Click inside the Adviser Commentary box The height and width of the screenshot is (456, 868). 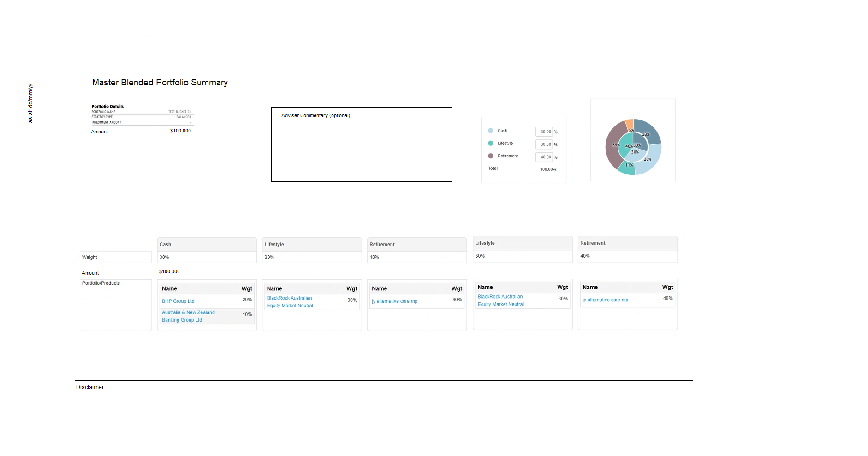362,148
